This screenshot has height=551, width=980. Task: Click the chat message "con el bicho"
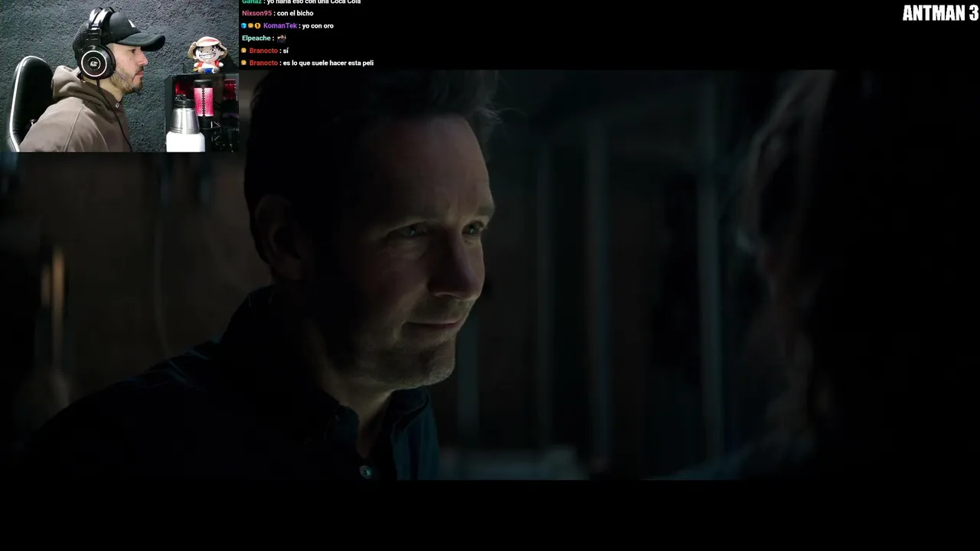coord(295,14)
